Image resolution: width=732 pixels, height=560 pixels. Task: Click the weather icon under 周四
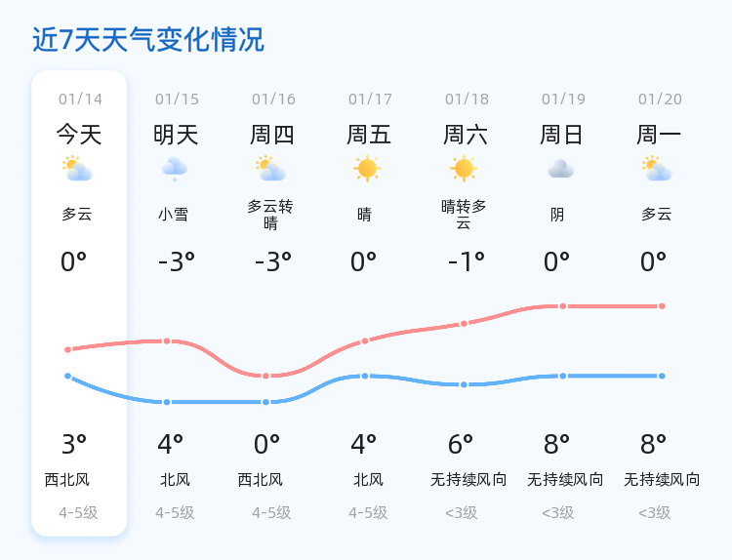270,169
